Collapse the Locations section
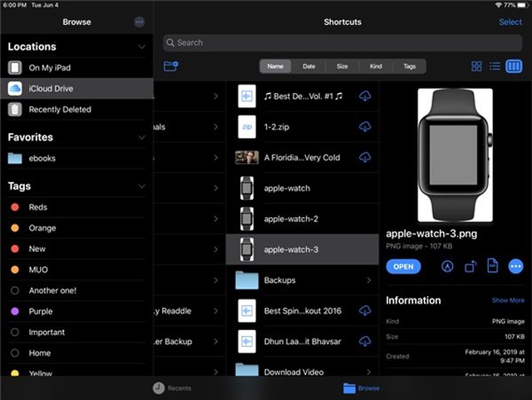The width and height of the screenshot is (532, 400). point(142,47)
